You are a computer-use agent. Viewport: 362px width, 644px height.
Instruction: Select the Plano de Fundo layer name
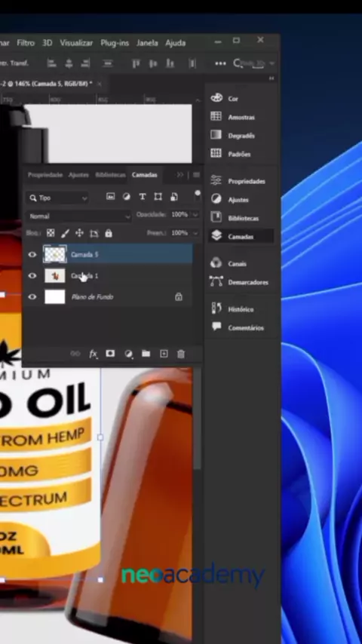point(92,296)
